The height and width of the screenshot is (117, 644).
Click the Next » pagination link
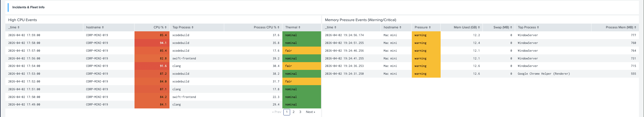pos(310,112)
